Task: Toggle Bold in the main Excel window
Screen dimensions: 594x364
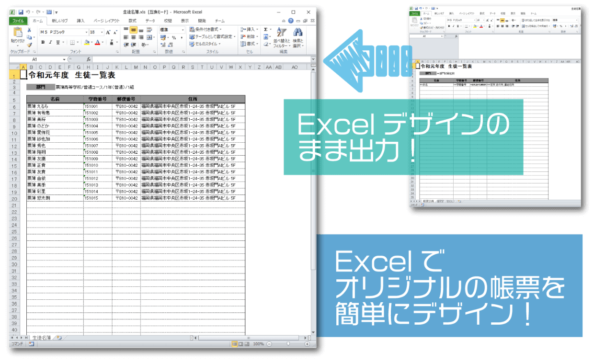Action: (43, 42)
